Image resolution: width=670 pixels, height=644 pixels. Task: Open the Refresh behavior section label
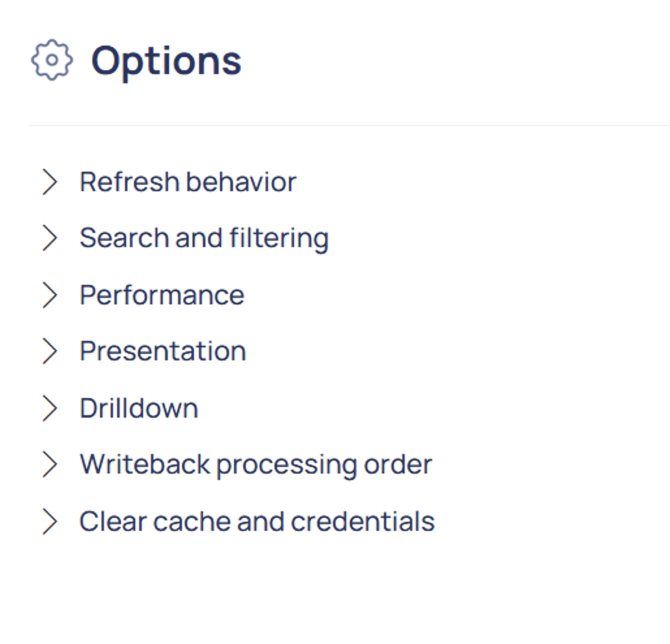[187, 182]
